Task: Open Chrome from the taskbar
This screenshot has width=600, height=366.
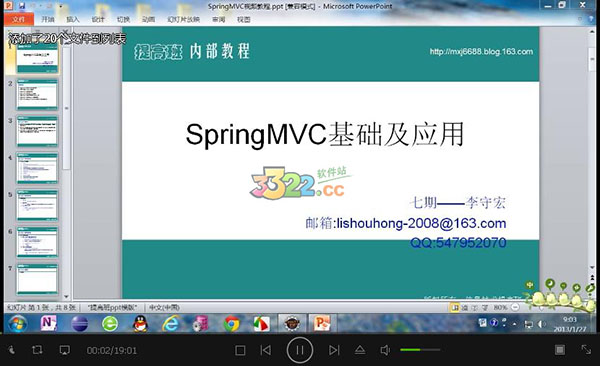Action: (x=232, y=324)
